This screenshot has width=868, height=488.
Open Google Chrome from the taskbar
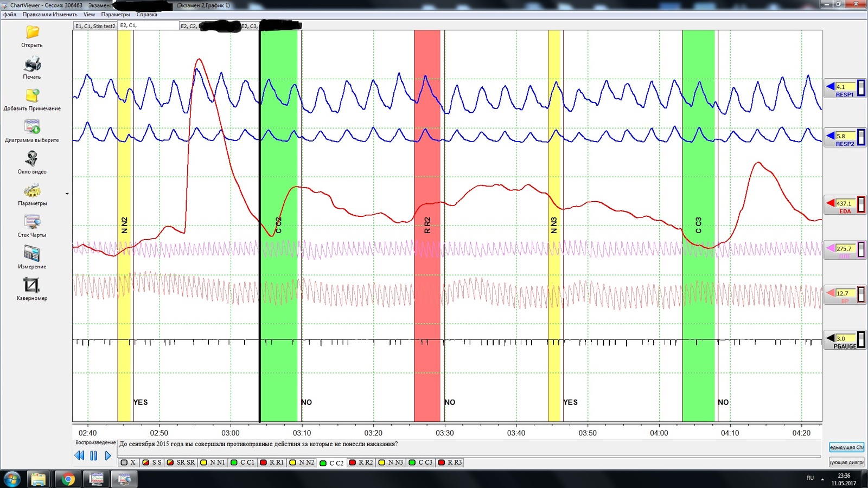(x=68, y=479)
